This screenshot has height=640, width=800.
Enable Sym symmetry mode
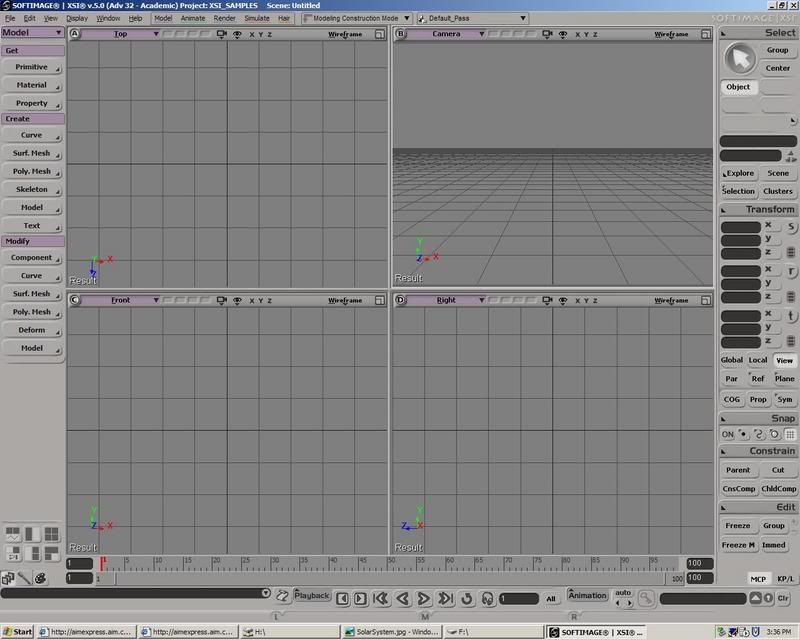tap(785, 399)
